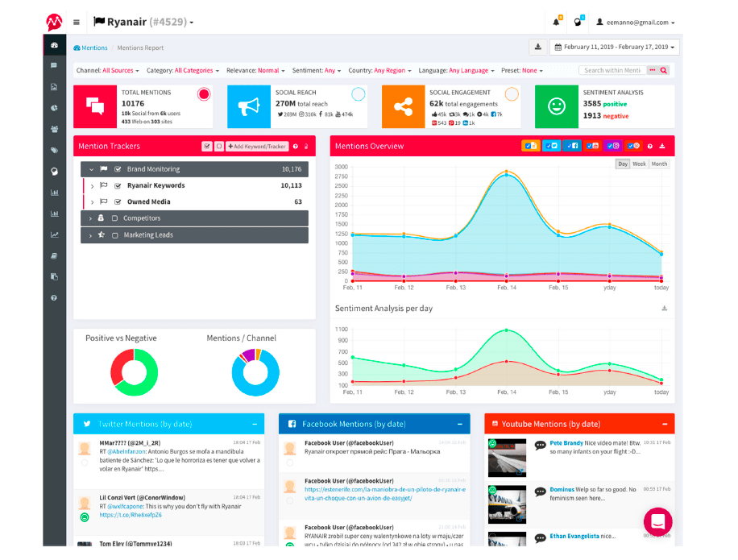Click Add Keyword/Tracker button
The image size is (738, 560).
257,147
